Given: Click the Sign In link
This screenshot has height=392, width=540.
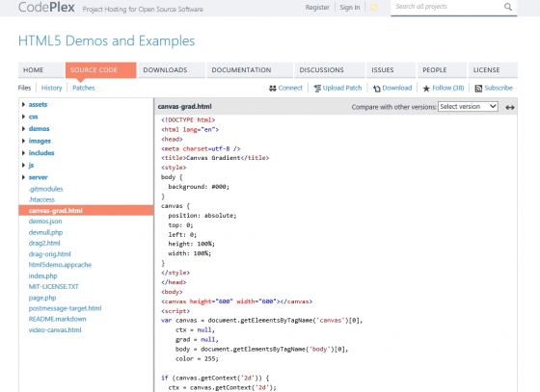Looking at the screenshot, I should pos(349,7).
